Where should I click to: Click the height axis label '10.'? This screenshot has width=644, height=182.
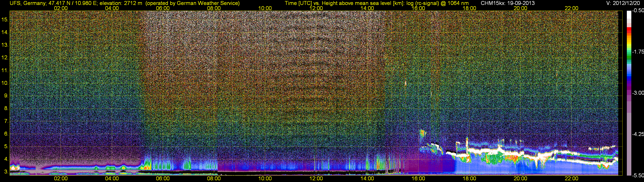click(5, 83)
